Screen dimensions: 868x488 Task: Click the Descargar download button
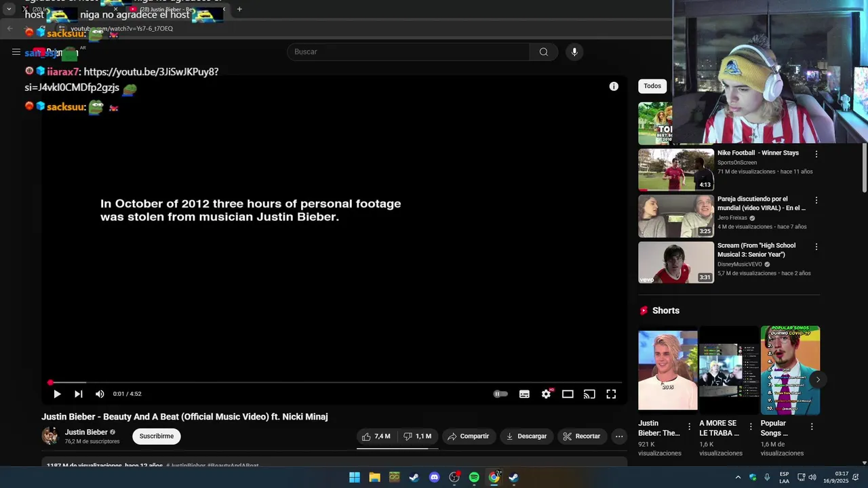pyautogui.click(x=526, y=436)
